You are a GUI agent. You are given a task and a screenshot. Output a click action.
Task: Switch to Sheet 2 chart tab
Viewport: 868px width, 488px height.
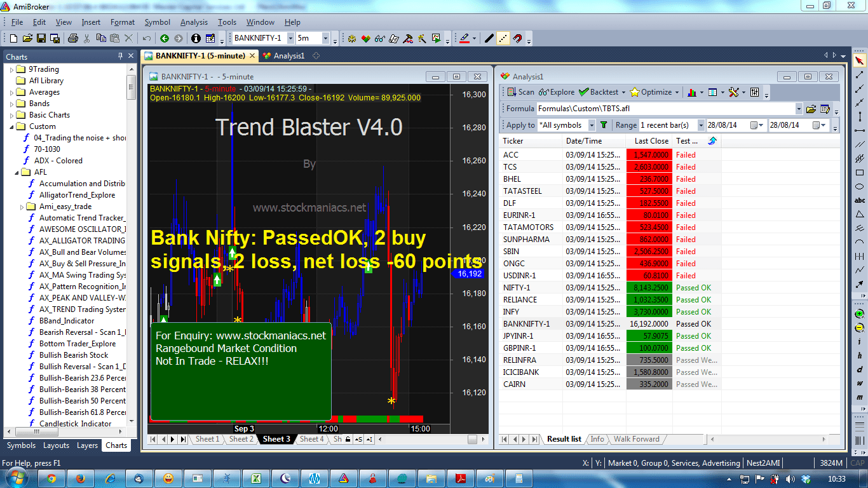coord(241,439)
